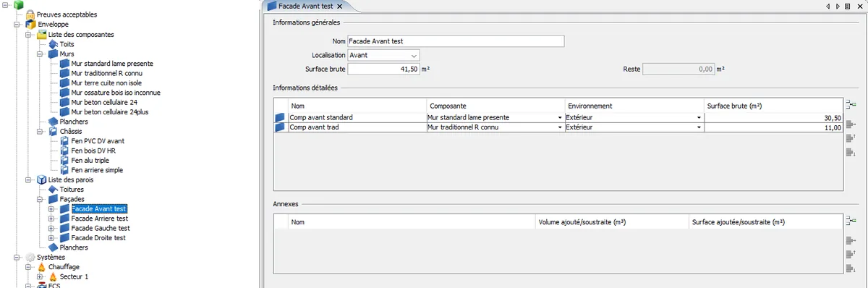
Task: Click the icon of Mur standard lame presente
Action: point(65,63)
